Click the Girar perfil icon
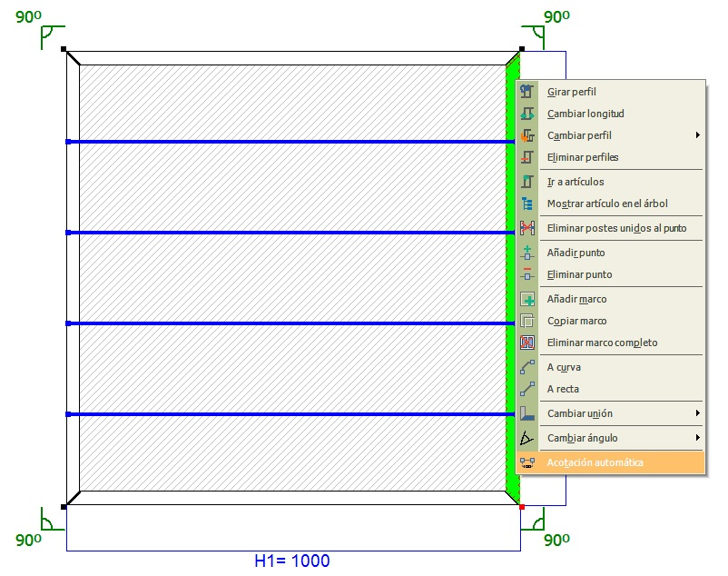The height and width of the screenshot is (576, 728). (x=527, y=92)
